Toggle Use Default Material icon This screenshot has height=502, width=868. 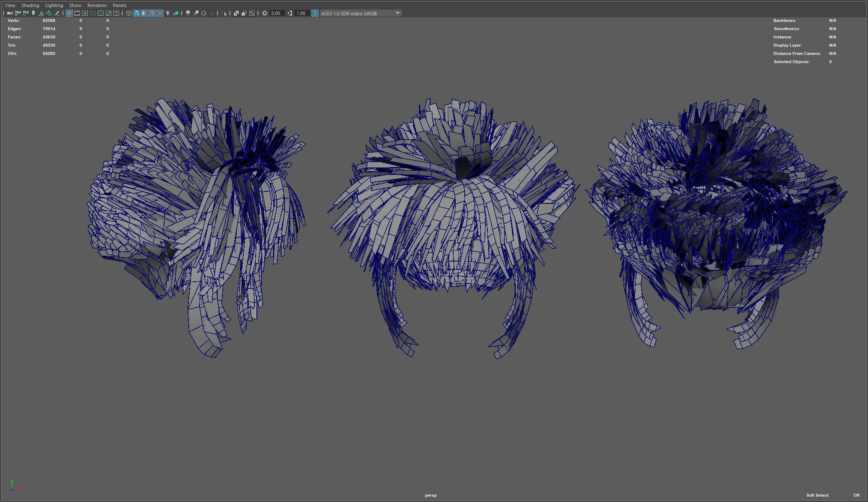pyautogui.click(x=144, y=13)
